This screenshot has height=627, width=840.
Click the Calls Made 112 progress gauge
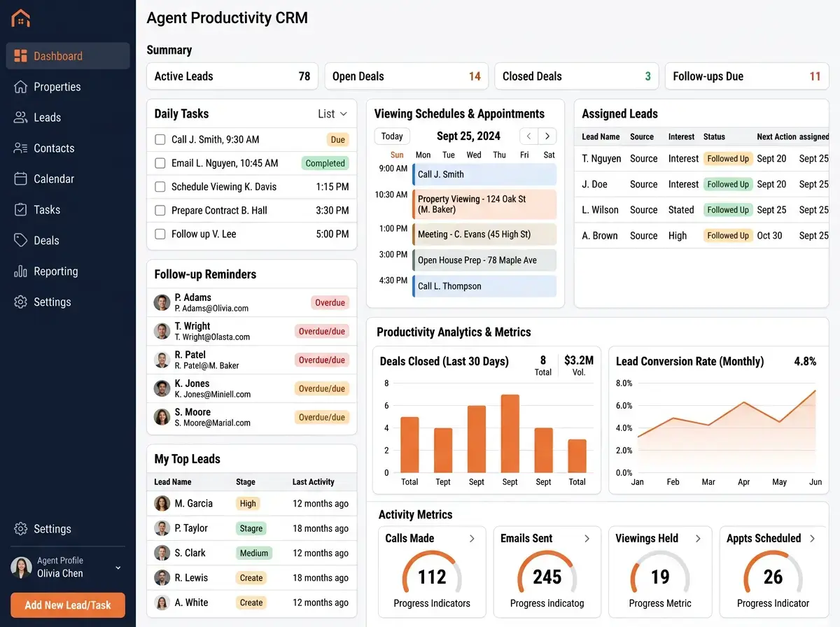point(432,574)
